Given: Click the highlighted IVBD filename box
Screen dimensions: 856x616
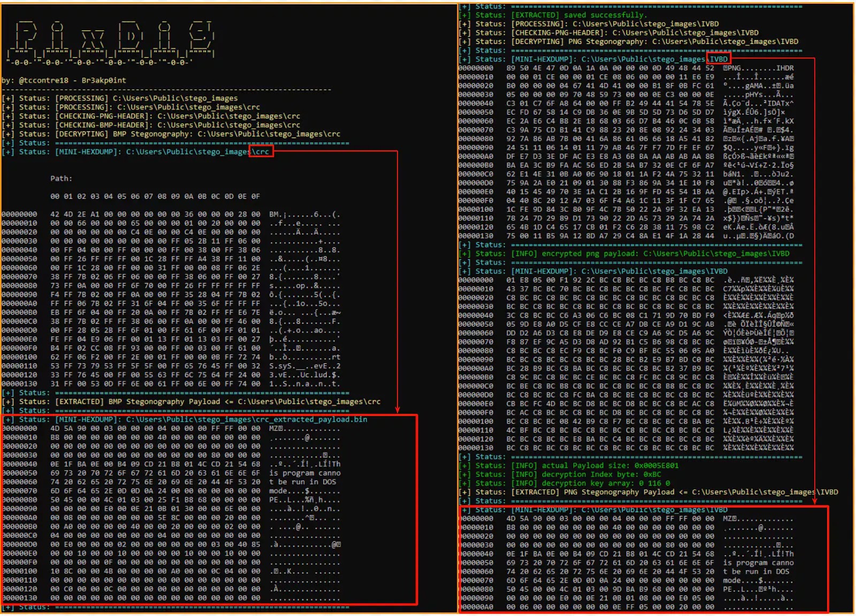Looking at the screenshot, I should tap(720, 59).
